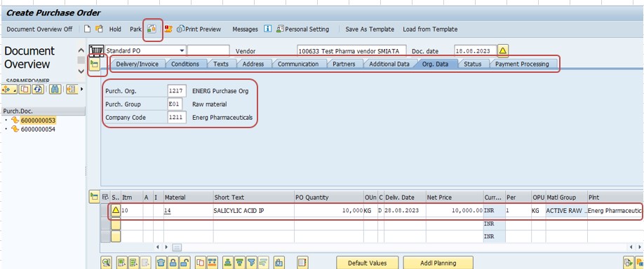Switch to the Payment Processing tab
This screenshot has width=644, height=269.
[x=522, y=64]
